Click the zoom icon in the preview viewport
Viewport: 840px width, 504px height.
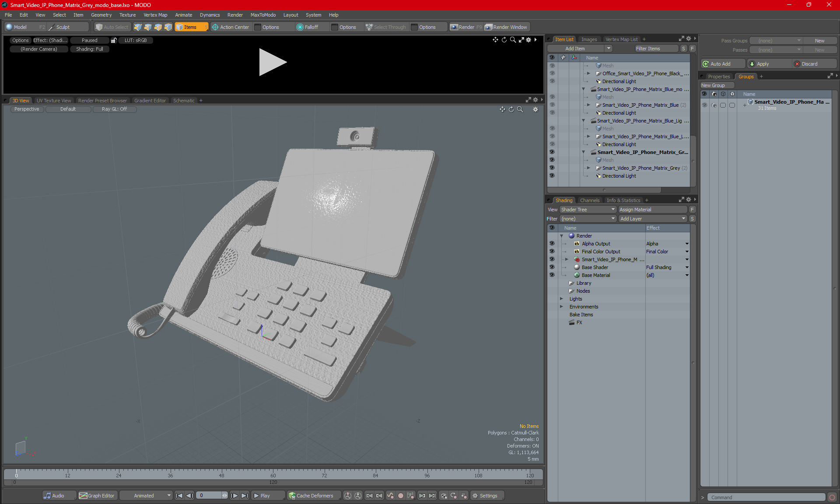tap(513, 40)
